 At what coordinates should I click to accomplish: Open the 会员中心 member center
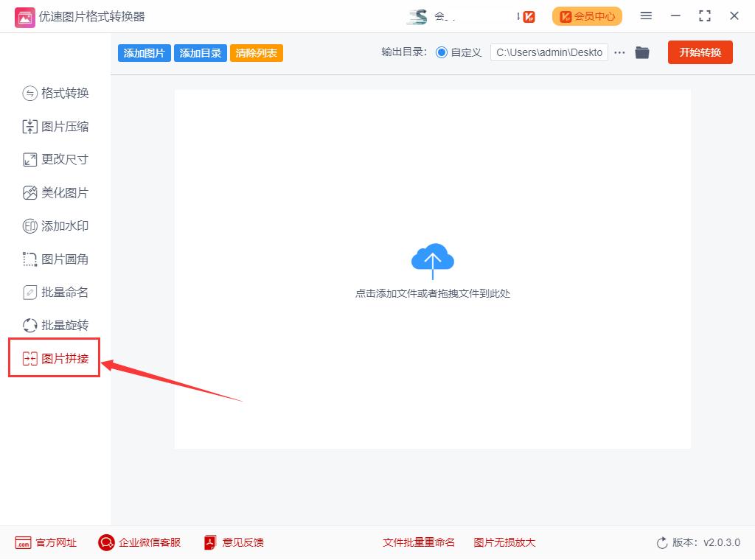click(587, 15)
